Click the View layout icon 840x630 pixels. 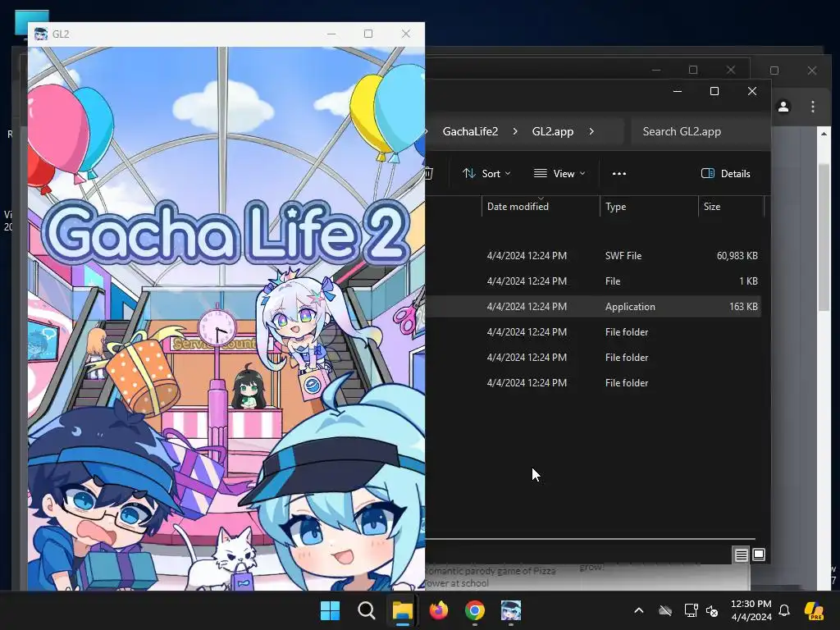click(x=540, y=174)
